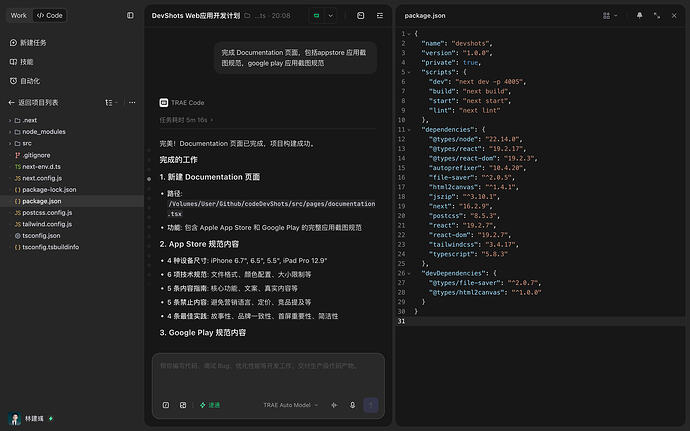The image size is (690, 431).
Task: Click the task list icon in chat header
Action: 380,15
